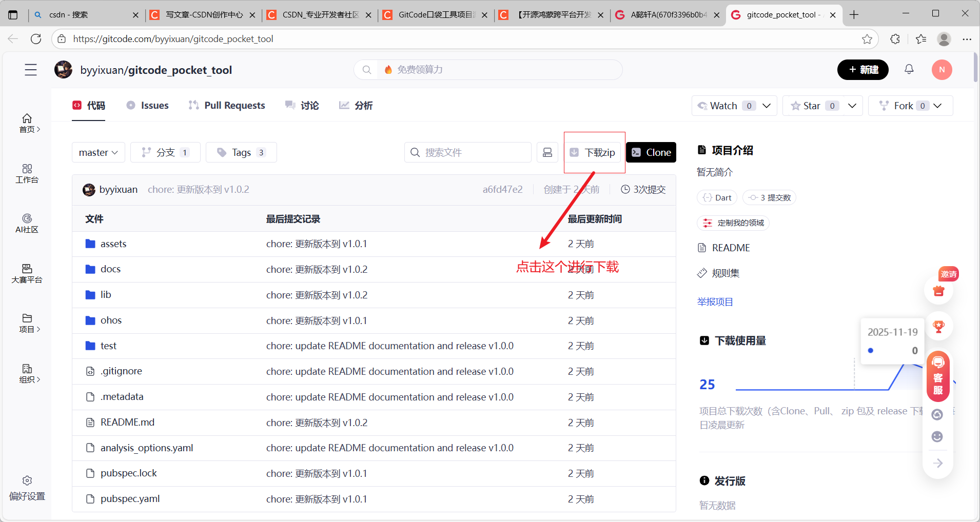Expand the Star dropdown arrow
This screenshot has height=522, width=980.
(852, 106)
